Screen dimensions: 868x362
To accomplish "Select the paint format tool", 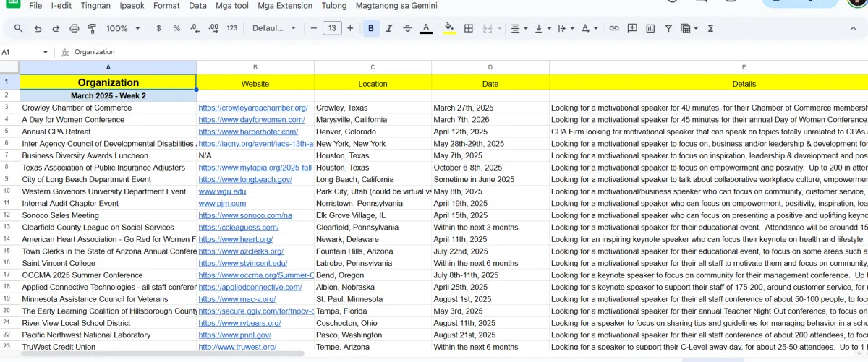I will (92, 28).
